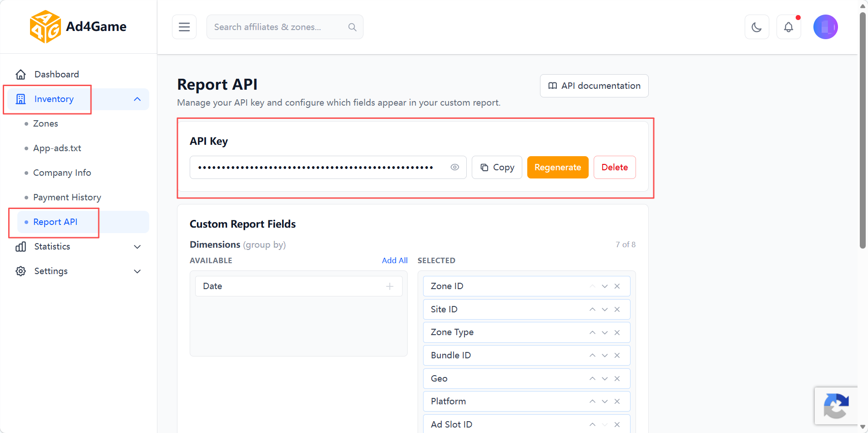The width and height of the screenshot is (868, 433).
Task: Move Zone Type down
Action: point(605,332)
